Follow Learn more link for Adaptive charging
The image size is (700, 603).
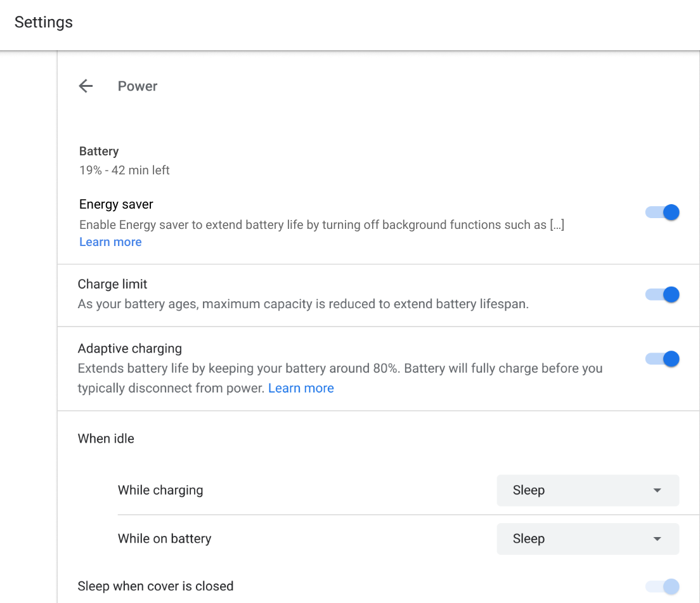(301, 388)
